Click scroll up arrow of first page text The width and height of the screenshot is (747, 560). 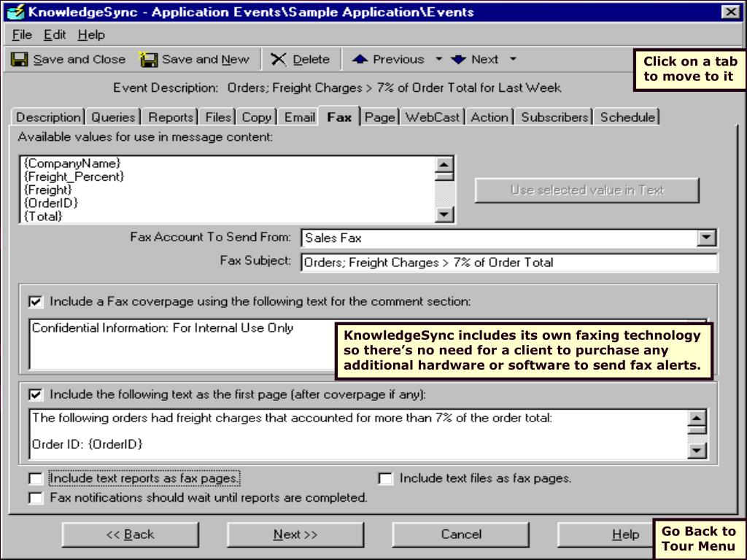click(697, 418)
